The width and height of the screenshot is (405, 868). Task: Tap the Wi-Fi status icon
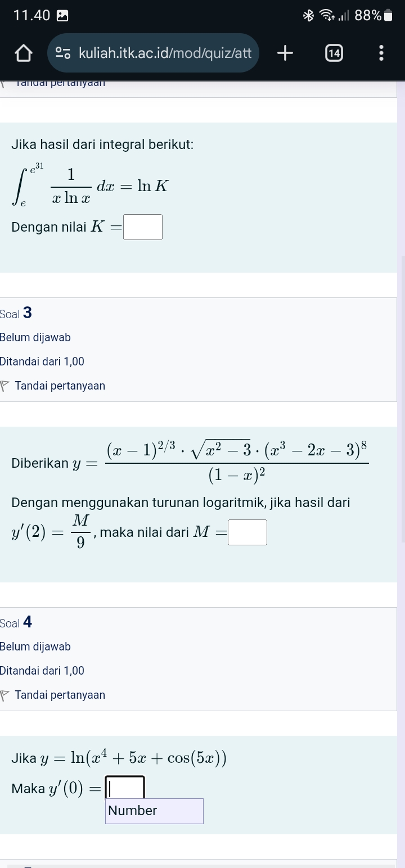click(x=327, y=15)
